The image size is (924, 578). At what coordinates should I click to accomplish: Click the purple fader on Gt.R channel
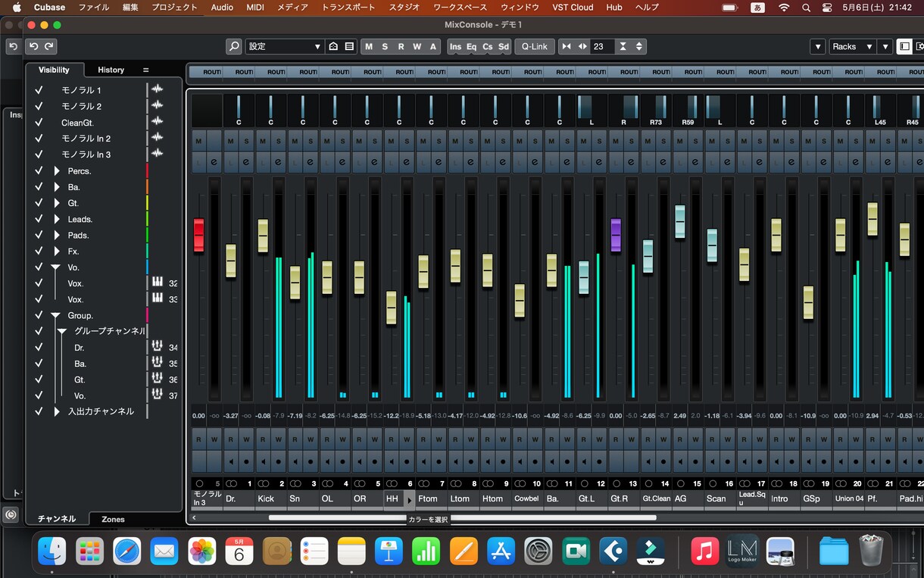point(616,235)
